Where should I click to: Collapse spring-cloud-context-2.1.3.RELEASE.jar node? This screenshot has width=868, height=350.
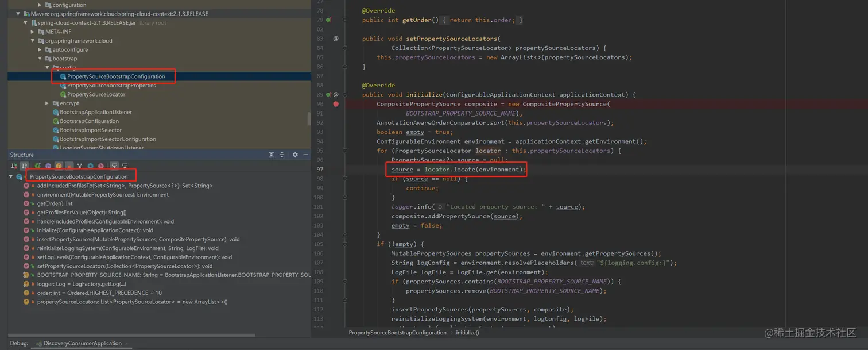click(25, 23)
